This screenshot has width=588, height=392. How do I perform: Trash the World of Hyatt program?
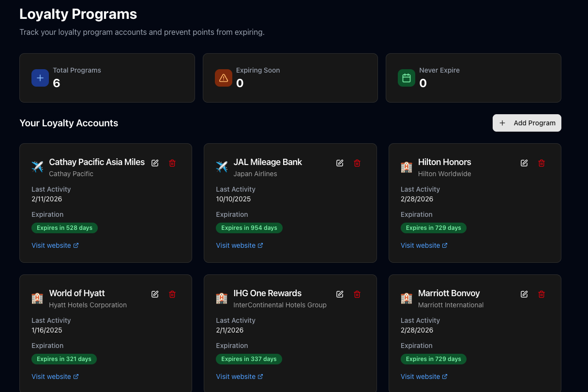pyautogui.click(x=172, y=294)
